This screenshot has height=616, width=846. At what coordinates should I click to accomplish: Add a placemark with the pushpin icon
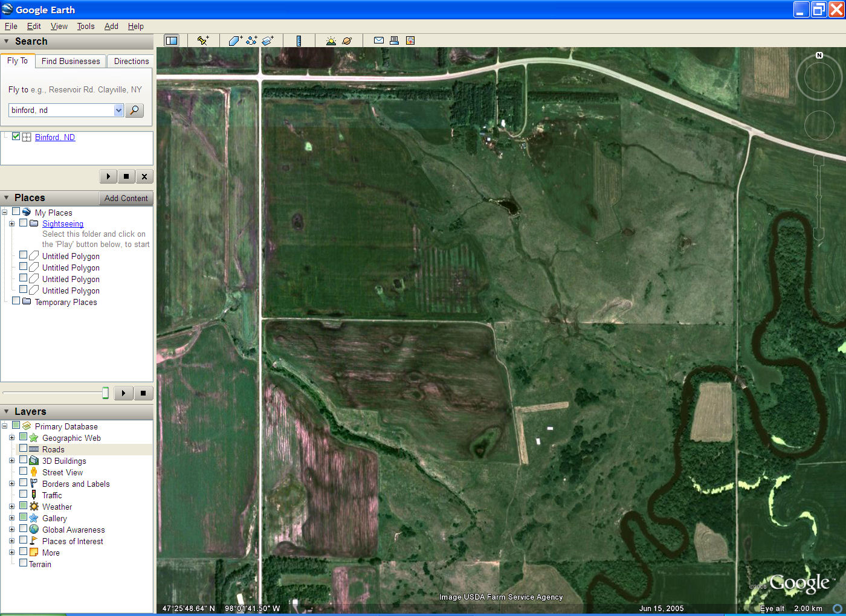point(203,40)
